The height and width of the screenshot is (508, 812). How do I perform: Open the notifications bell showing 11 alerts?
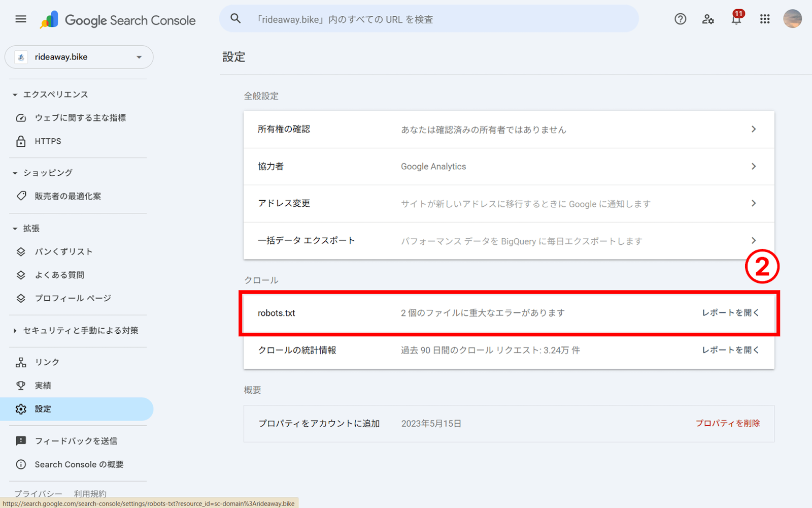[x=736, y=19]
